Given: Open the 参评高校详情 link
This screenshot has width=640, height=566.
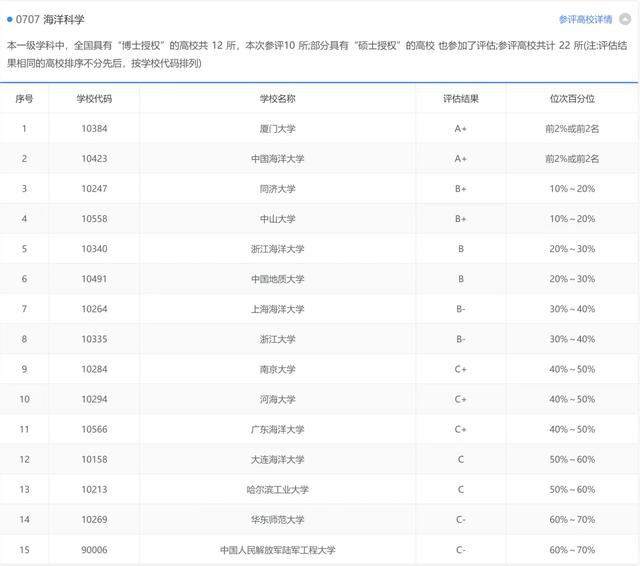Looking at the screenshot, I should click(x=585, y=19).
